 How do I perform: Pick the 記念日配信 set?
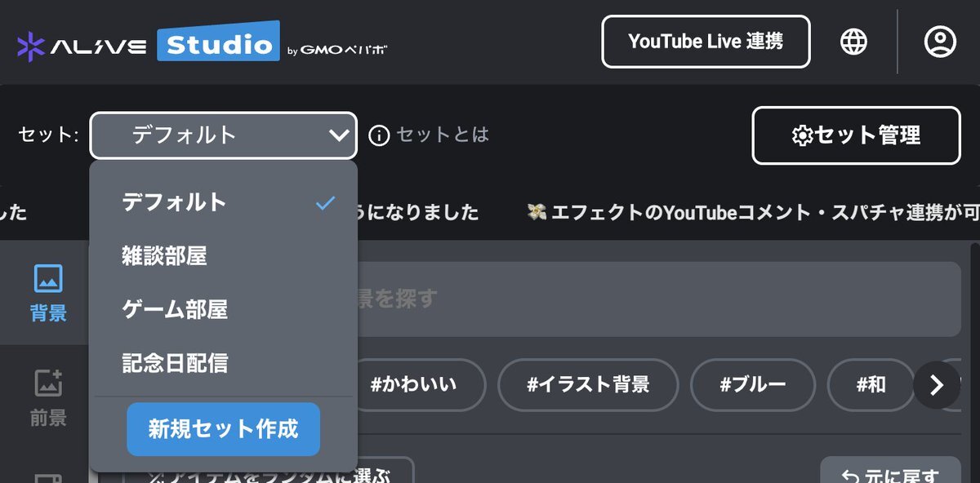point(175,362)
